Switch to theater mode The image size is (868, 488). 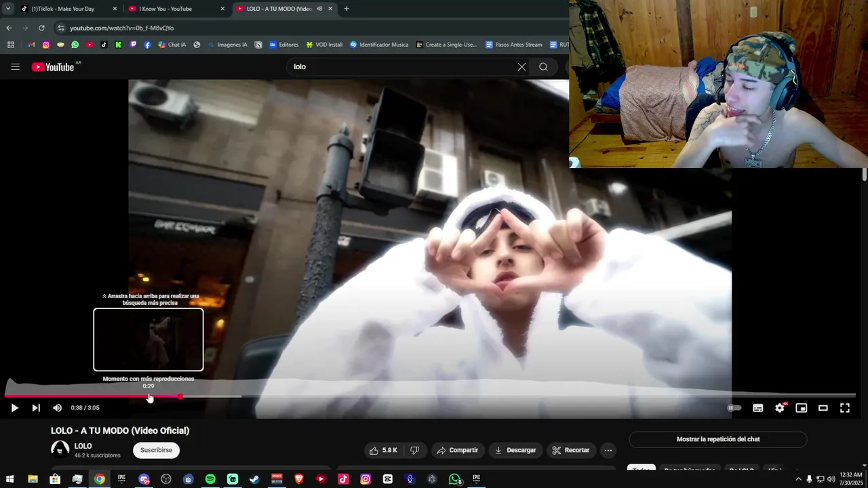click(823, 408)
